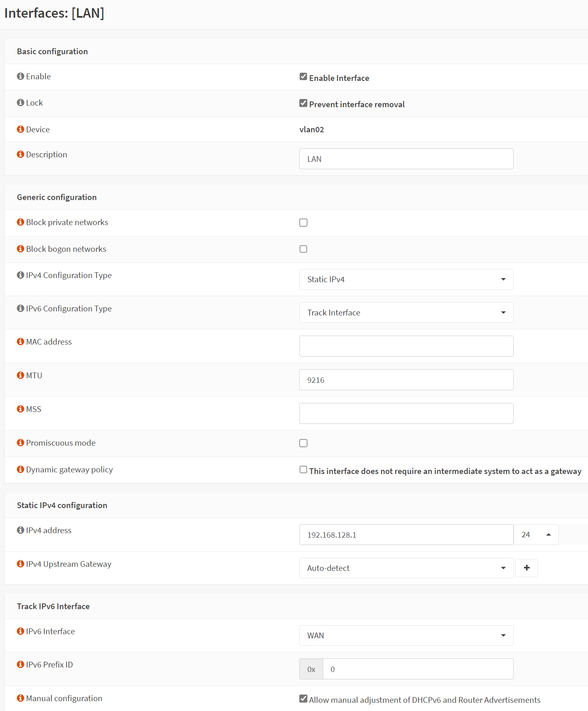Click the IPv4 address field 192.168.128.1
Image resolution: width=588 pixels, height=711 pixels.
coord(406,535)
